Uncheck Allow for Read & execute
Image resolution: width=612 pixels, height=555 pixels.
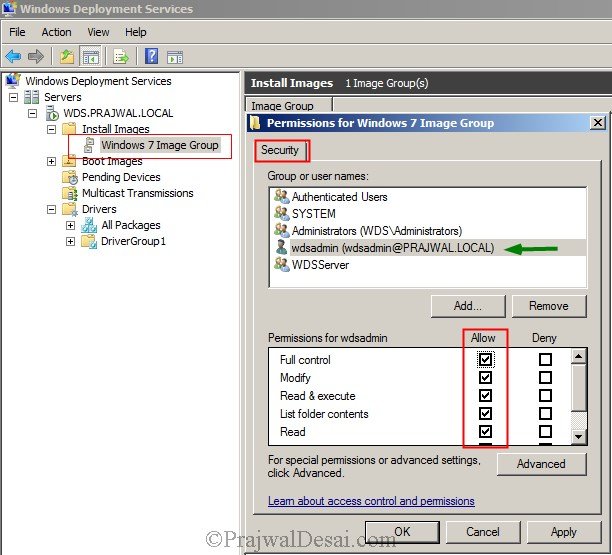pyautogui.click(x=485, y=396)
